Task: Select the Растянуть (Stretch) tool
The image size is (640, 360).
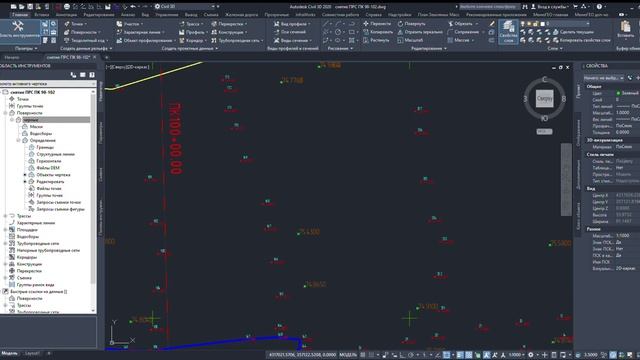Action: click(x=376, y=40)
